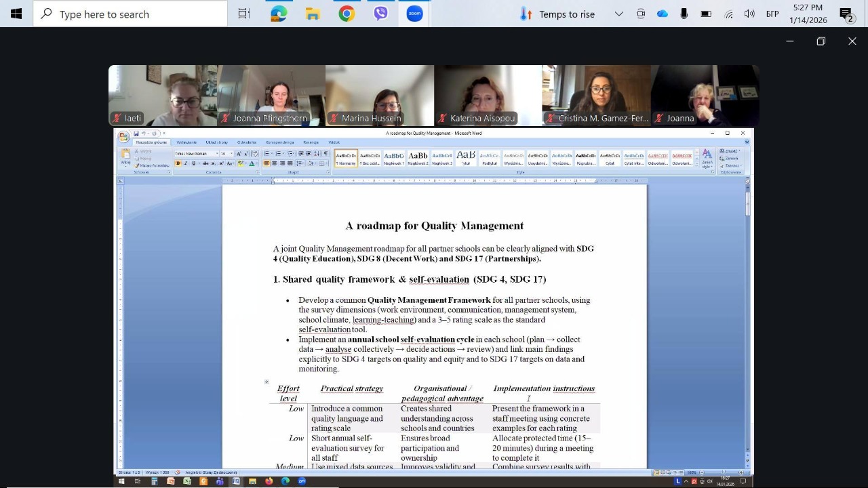
Task: Open Viber from the Windows taskbar
Action: click(381, 14)
